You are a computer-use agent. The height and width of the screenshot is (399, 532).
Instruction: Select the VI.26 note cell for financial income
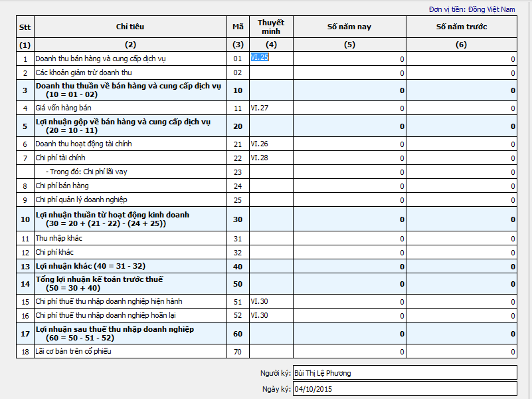click(x=271, y=144)
